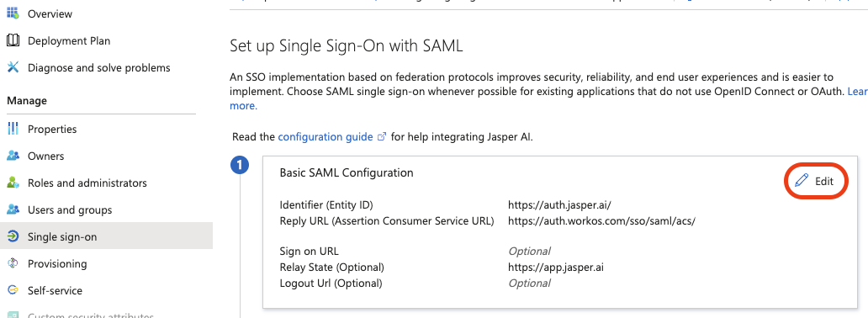
Task: Click the step 1 numbered circle
Action: point(240,166)
